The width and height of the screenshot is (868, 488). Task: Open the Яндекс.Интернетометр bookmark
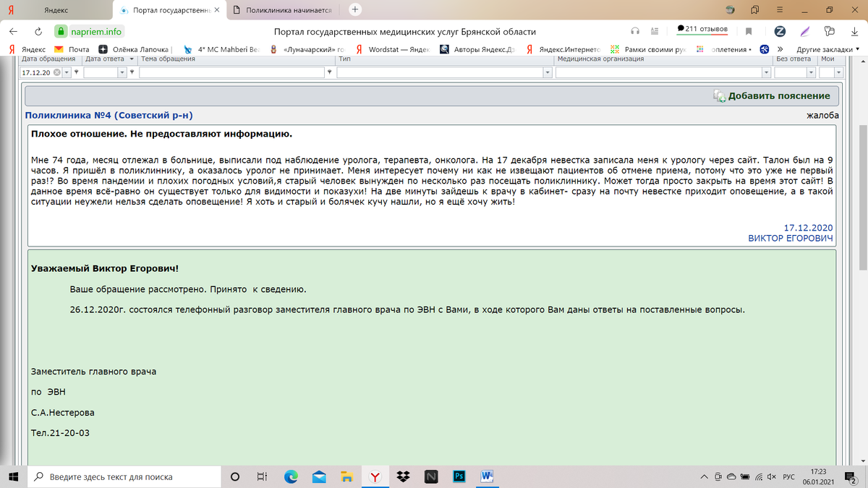tap(564, 49)
